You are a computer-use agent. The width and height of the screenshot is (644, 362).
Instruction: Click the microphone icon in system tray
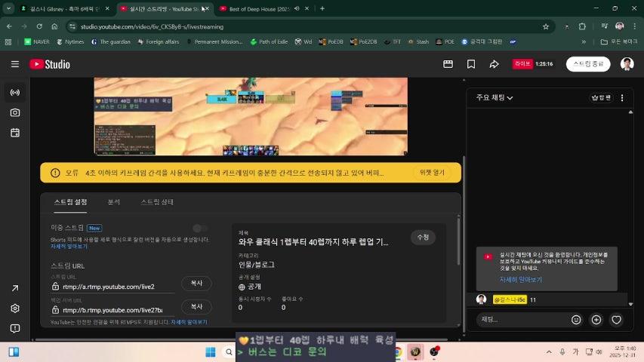click(x=562, y=351)
